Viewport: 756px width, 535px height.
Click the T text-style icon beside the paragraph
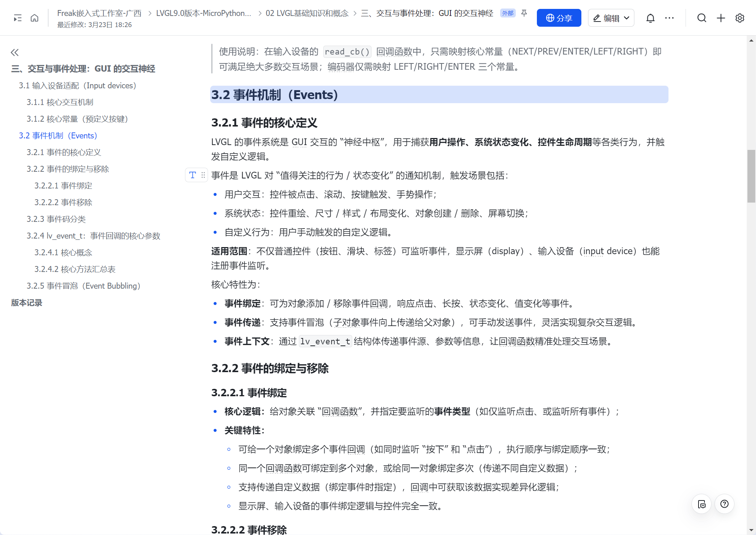coord(192,175)
